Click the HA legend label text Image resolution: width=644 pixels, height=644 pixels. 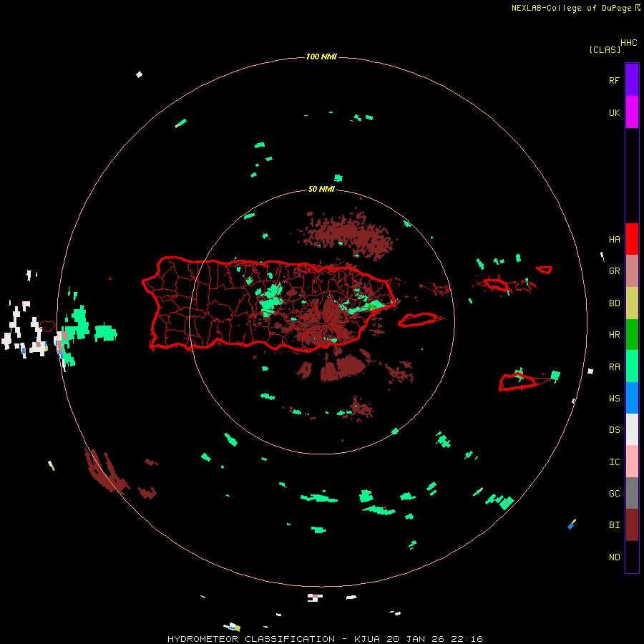pos(614,239)
